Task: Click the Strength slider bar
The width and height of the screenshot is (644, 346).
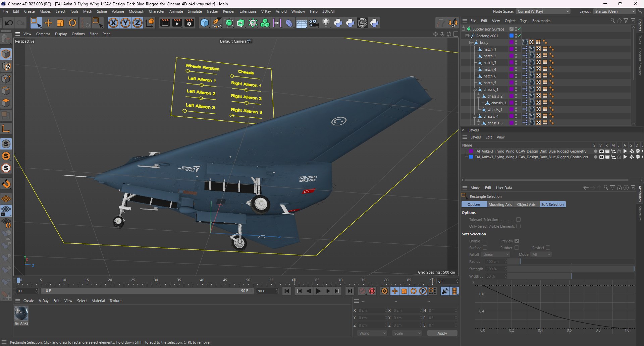Action: (x=571, y=269)
